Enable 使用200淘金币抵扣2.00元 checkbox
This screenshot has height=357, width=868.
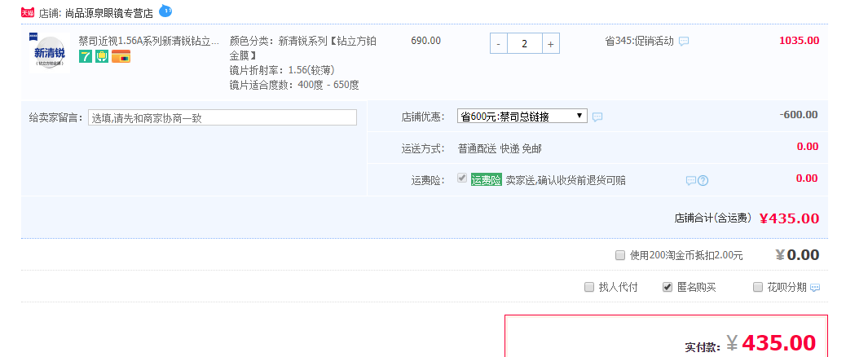click(620, 255)
